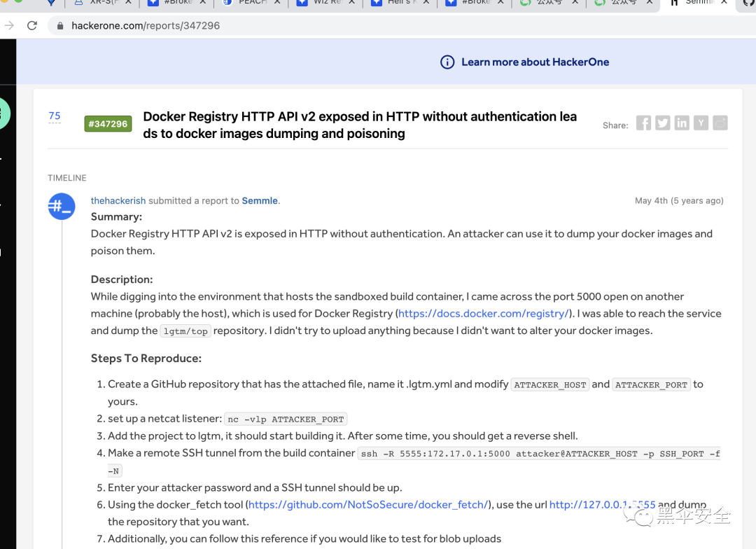This screenshot has width=756, height=549.
Task: Share the report on Facebook
Action: pos(643,123)
